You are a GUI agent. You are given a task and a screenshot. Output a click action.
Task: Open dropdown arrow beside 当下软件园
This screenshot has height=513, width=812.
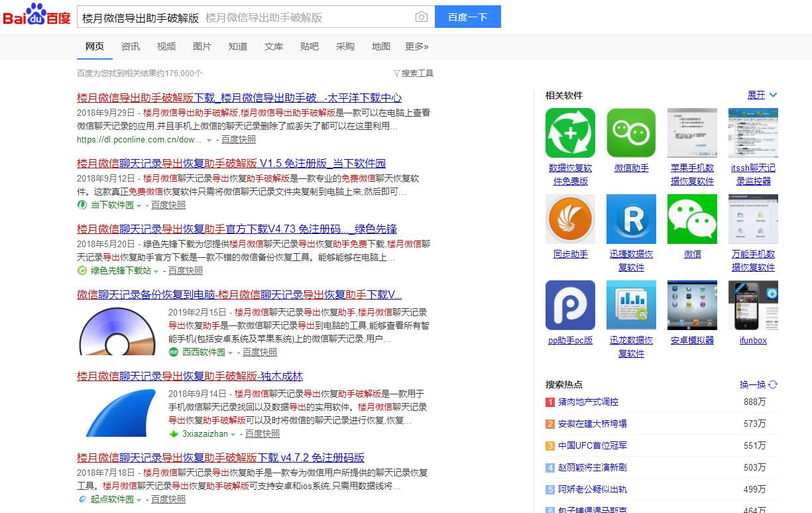[139, 205]
